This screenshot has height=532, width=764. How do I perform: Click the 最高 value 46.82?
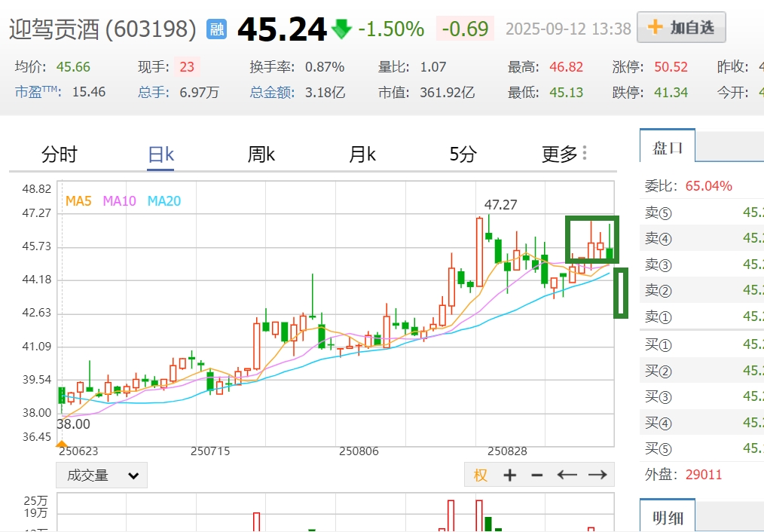coord(566,67)
